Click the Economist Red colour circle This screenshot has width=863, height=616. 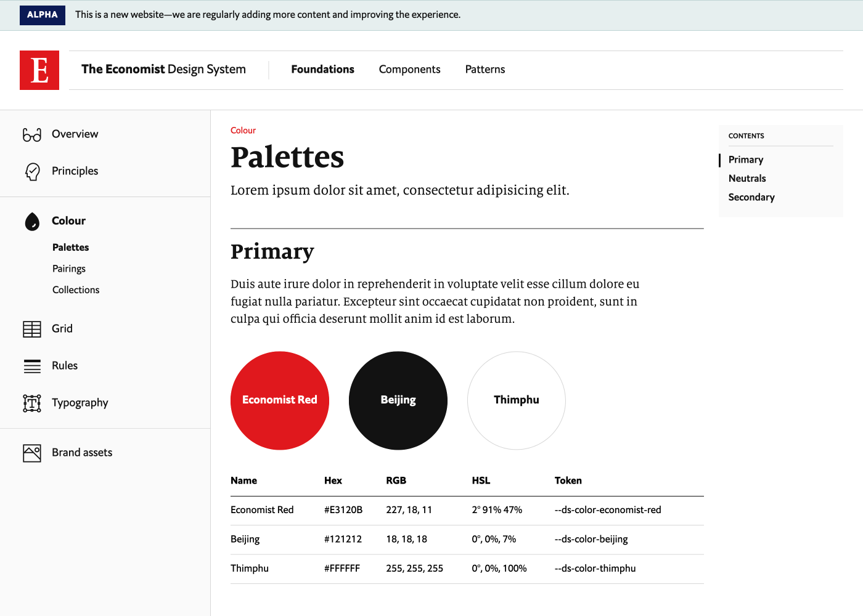[280, 400]
